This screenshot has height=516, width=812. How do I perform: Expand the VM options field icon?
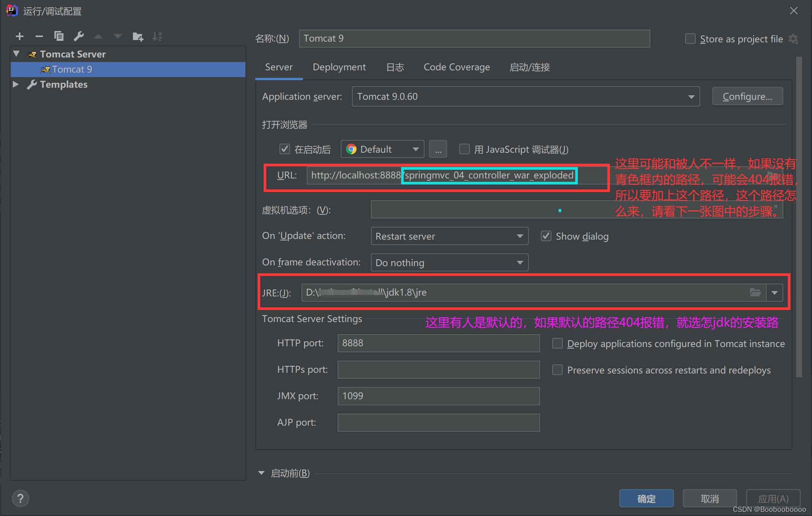point(775,207)
